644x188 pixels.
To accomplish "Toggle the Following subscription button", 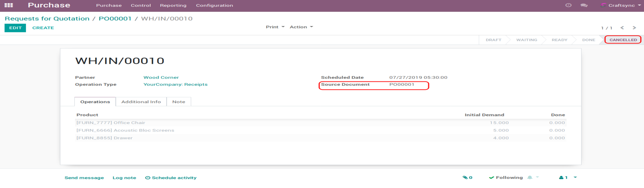I will coord(506,178).
